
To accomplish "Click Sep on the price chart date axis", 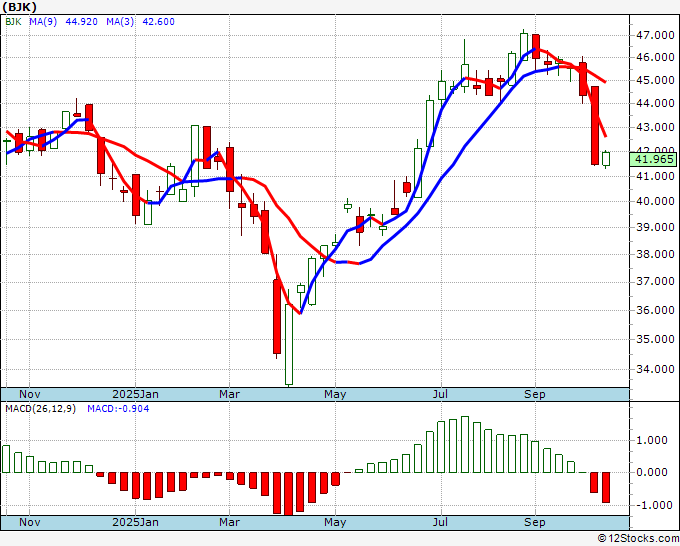I will [x=534, y=394].
